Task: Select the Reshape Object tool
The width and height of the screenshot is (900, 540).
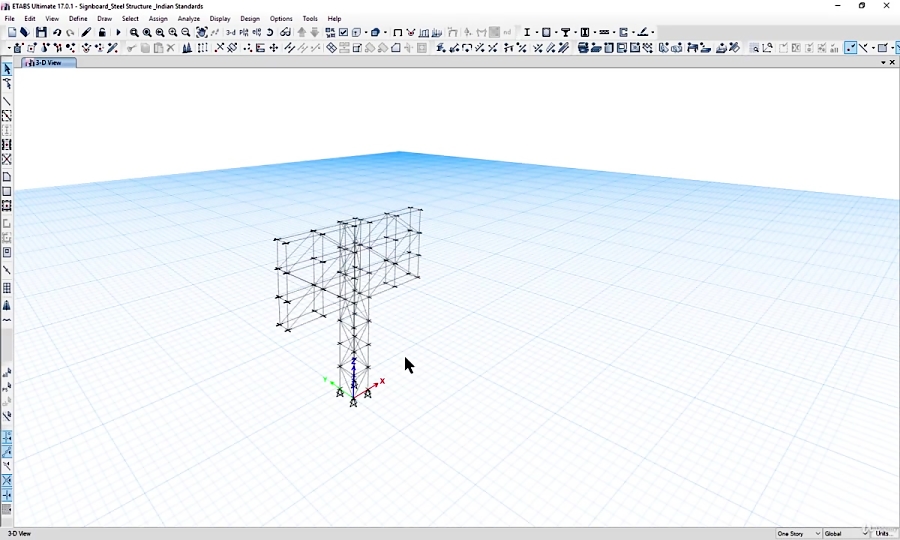Action: 7,84
